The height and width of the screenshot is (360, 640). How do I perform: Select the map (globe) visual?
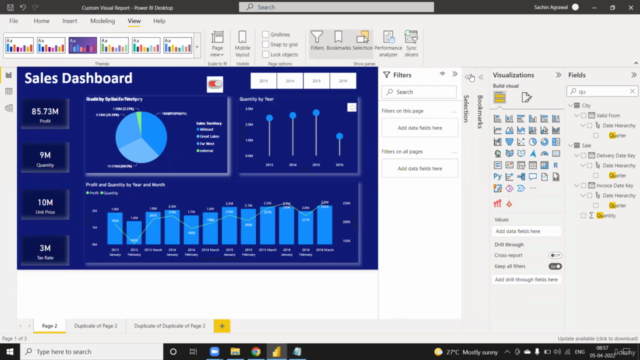(x=498, y=154)
